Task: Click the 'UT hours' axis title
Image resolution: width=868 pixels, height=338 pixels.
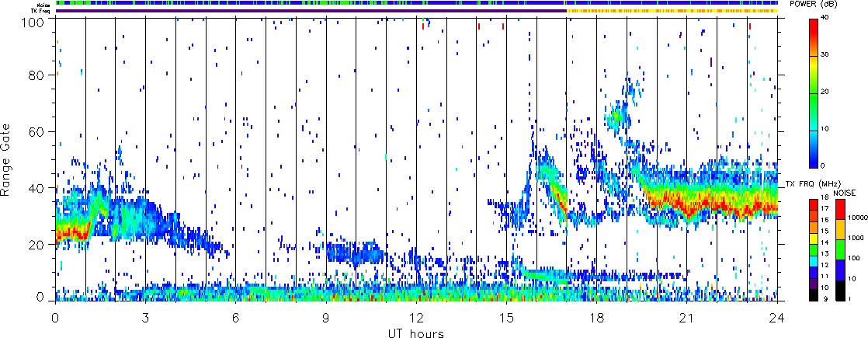Action: (415, 333)
